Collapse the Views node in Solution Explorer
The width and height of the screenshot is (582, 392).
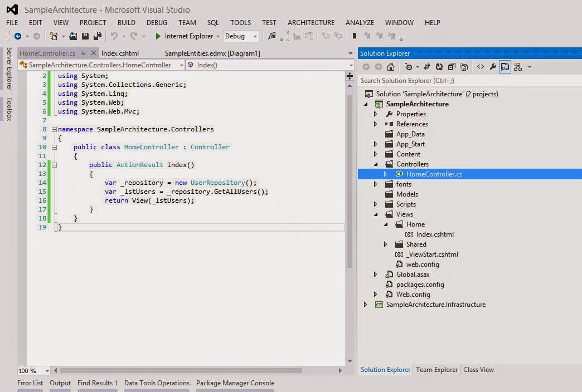pos(375,214)
